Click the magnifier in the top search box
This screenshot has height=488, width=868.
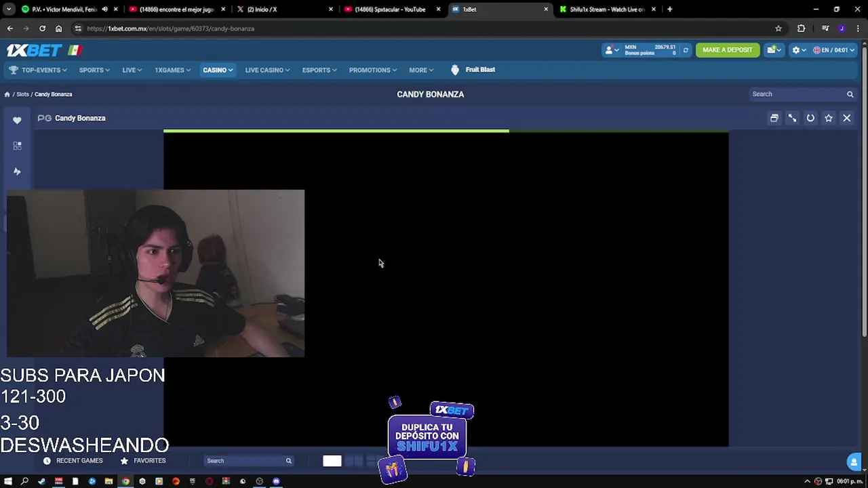(850, 94)
